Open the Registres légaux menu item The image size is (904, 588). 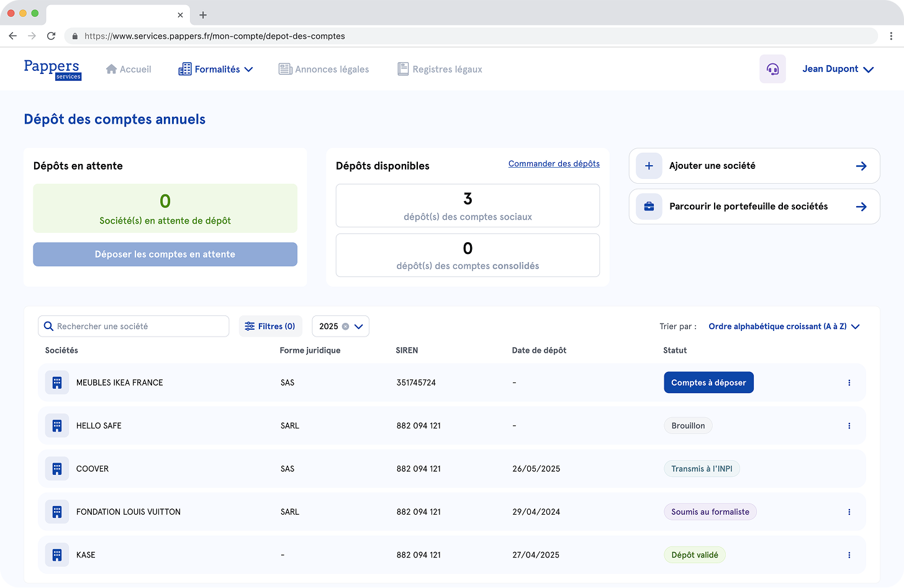pos(440,70)
